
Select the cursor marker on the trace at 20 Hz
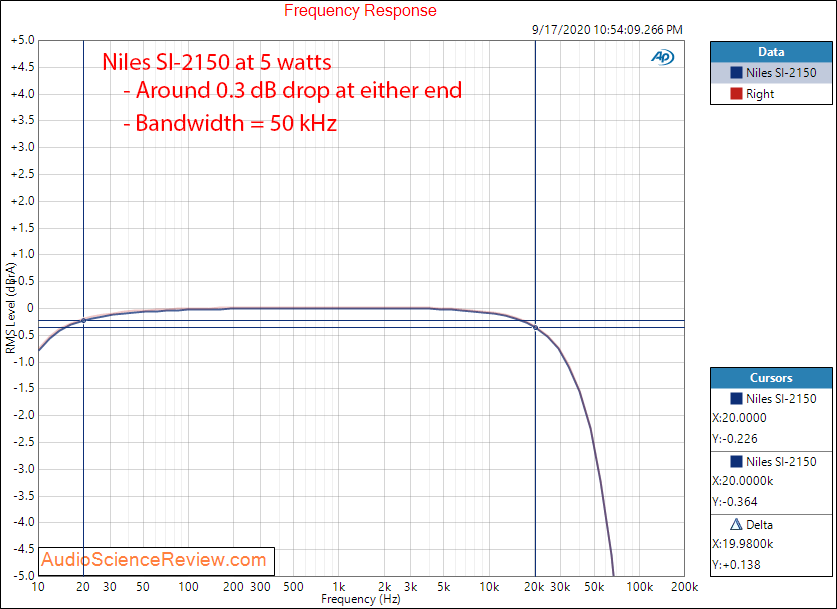(83, 320)
